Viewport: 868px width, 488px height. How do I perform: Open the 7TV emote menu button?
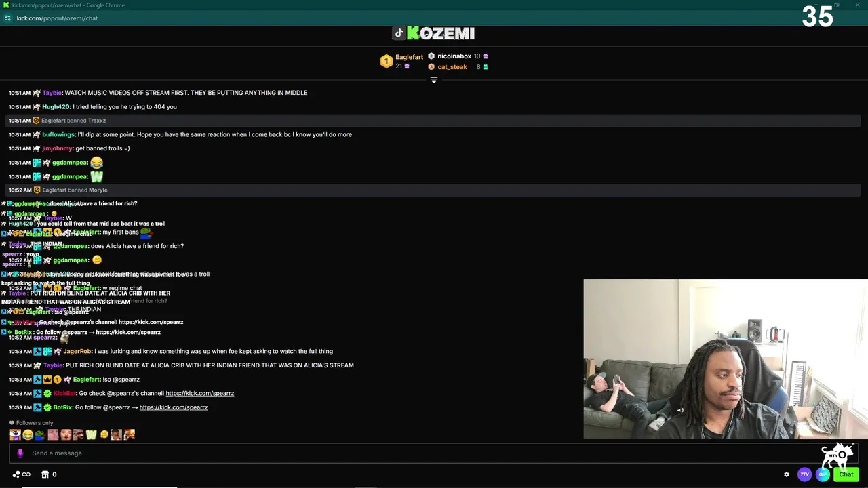tap(804, 474)
